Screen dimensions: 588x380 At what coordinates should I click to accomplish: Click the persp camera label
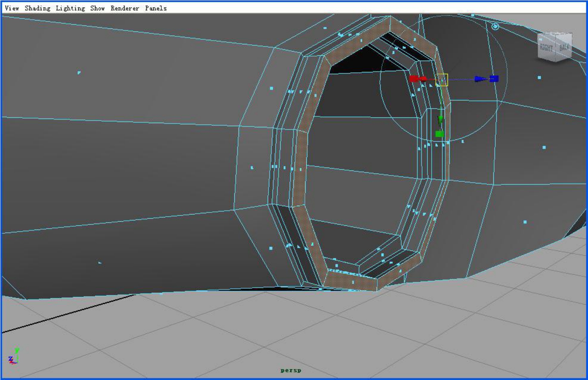tap(291, 371)
